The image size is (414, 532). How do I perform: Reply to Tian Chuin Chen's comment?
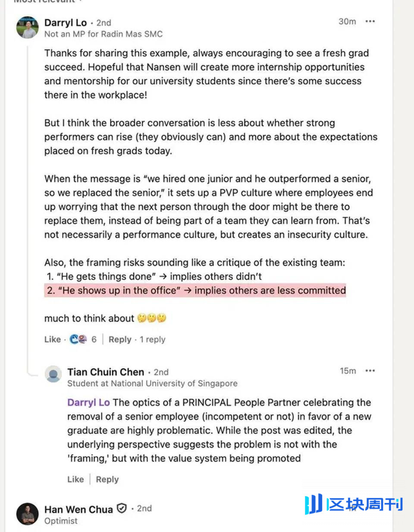click(107, 479)
